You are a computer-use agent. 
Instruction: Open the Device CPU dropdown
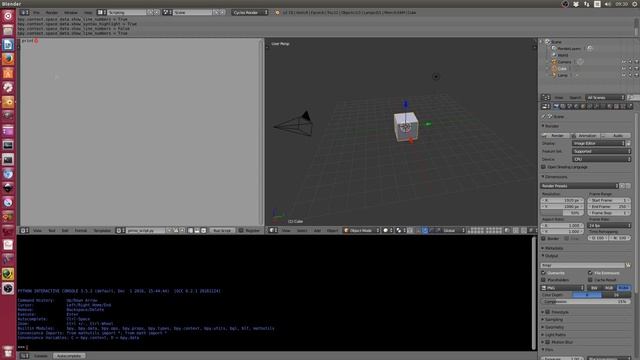tap(602, 159)
